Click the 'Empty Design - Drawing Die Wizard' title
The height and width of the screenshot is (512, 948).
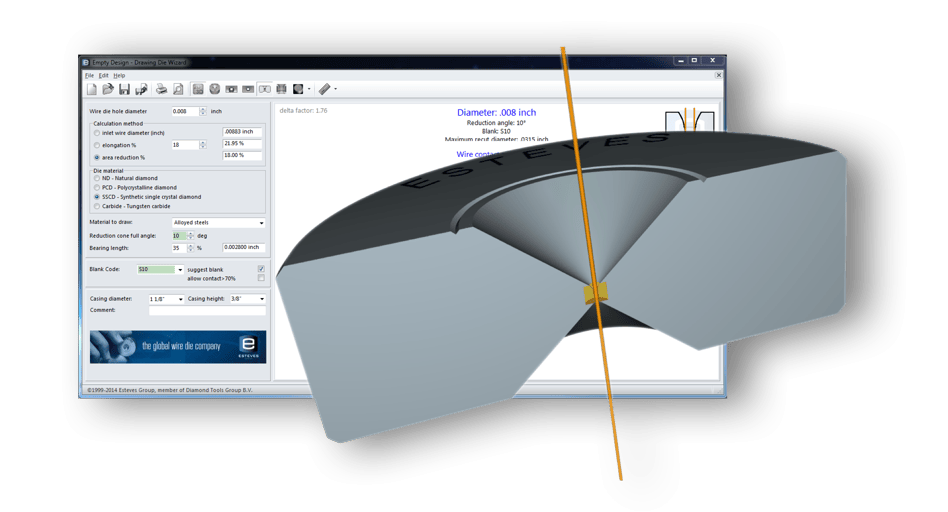pyautogui.click(x=140, y=62)
